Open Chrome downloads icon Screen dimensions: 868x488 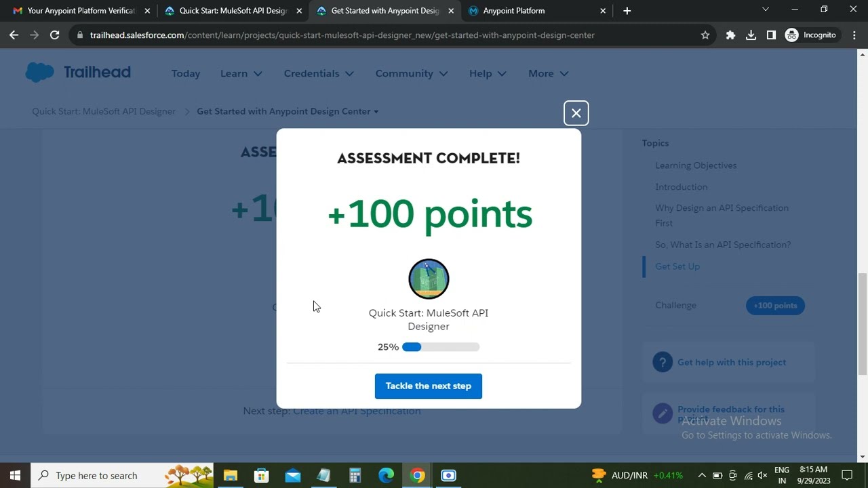(751, 35)
